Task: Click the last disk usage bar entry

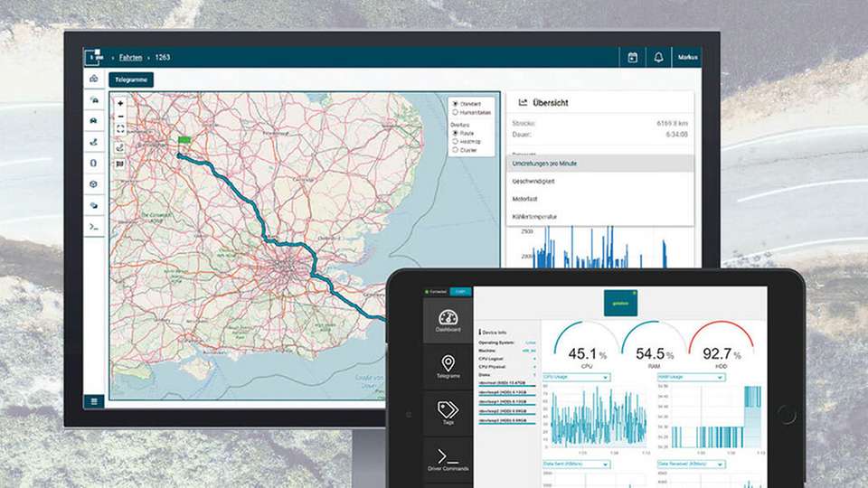Action: [507, 421]
